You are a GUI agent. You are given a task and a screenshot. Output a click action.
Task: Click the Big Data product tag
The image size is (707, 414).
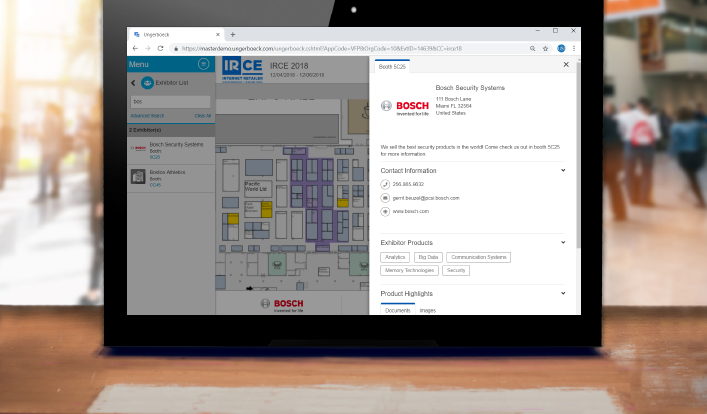click(428, 257)
